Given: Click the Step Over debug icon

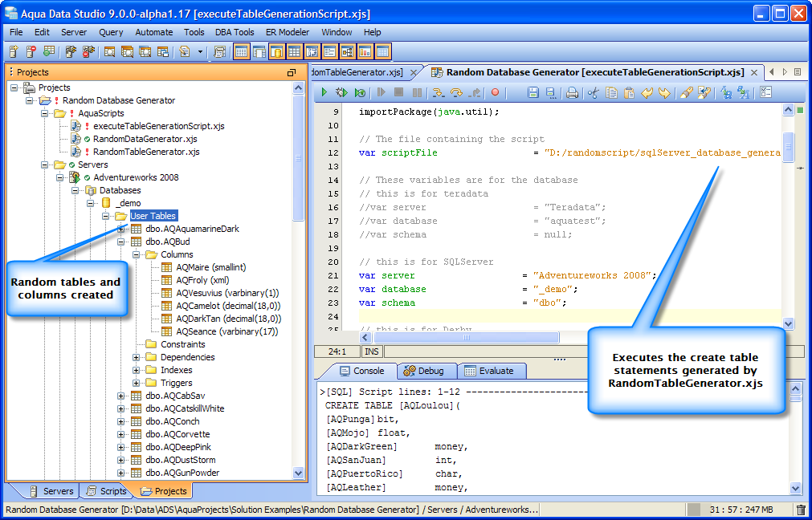Looking at the screenshot, I should 456,93.
